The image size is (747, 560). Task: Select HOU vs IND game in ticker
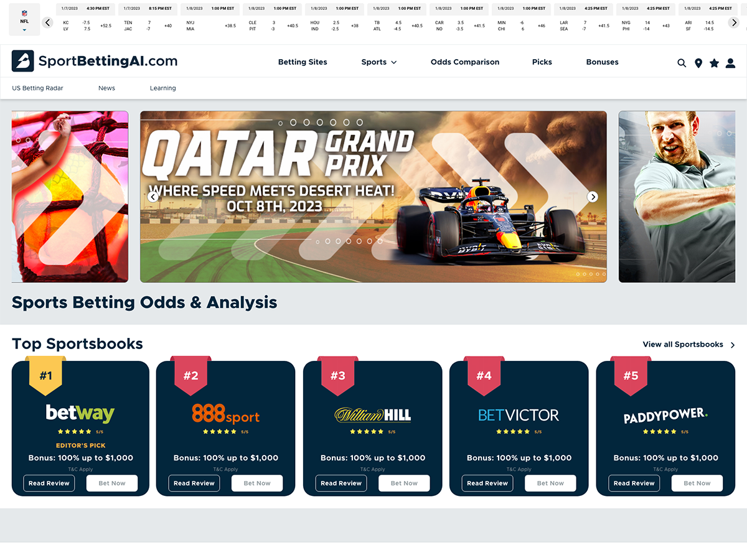click(x=334, y=19)
